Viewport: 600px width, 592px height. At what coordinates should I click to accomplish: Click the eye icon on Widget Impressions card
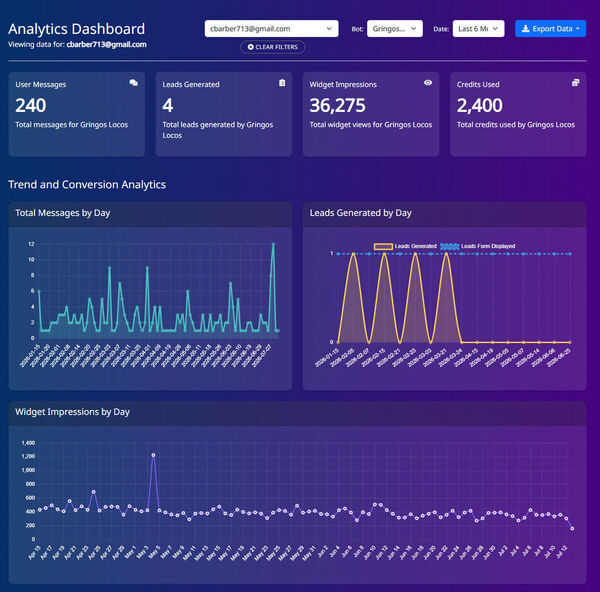(x=428, y=83)
